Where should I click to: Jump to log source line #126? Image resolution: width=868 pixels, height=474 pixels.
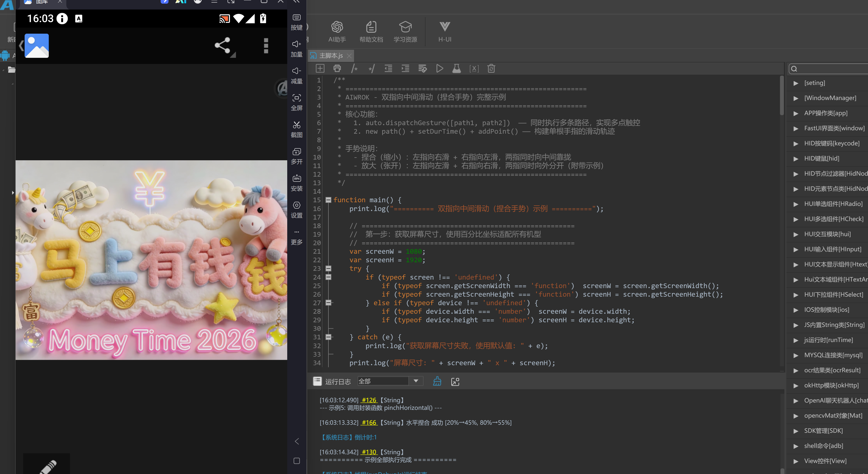(x=369, y=400)
